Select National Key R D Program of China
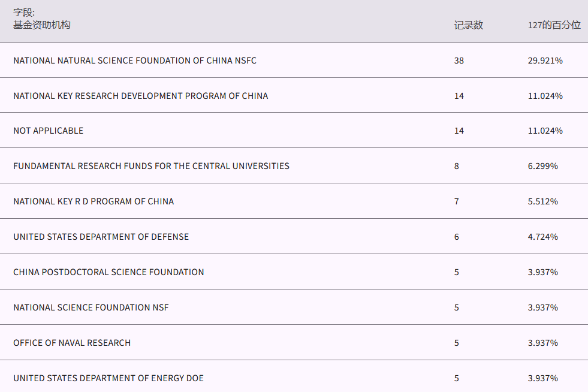 94,201
